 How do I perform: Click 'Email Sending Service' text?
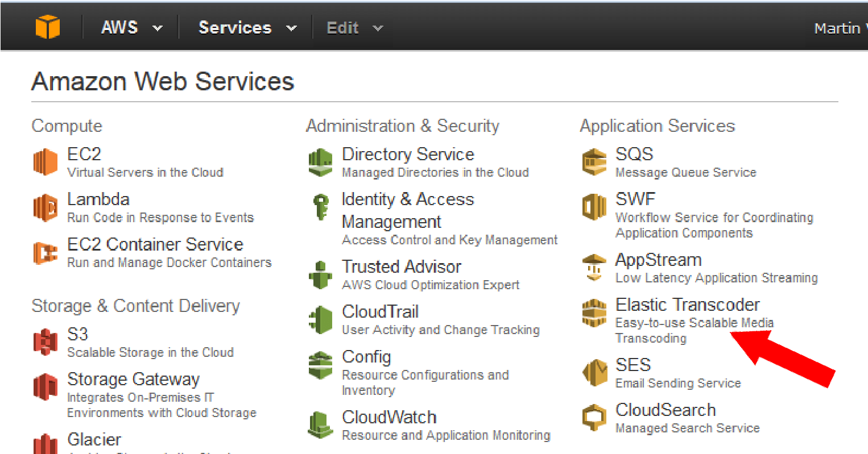[678, 383]
